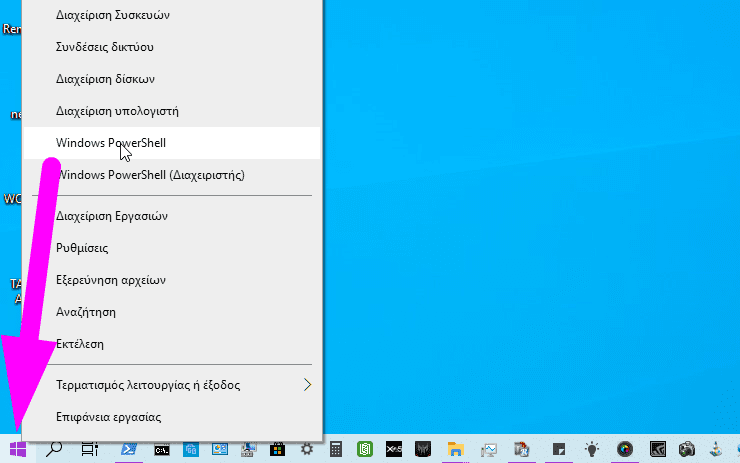Launch NVIDIA taskbar icon
The height and width of the screenshot is (463, 740).
658,449
